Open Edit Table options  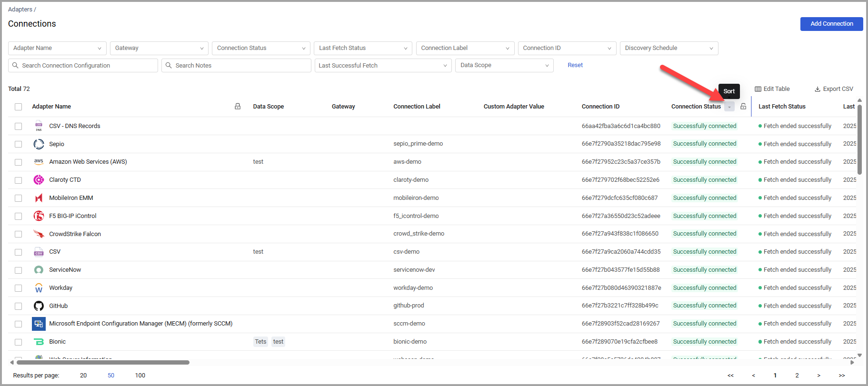click(772, 89)
